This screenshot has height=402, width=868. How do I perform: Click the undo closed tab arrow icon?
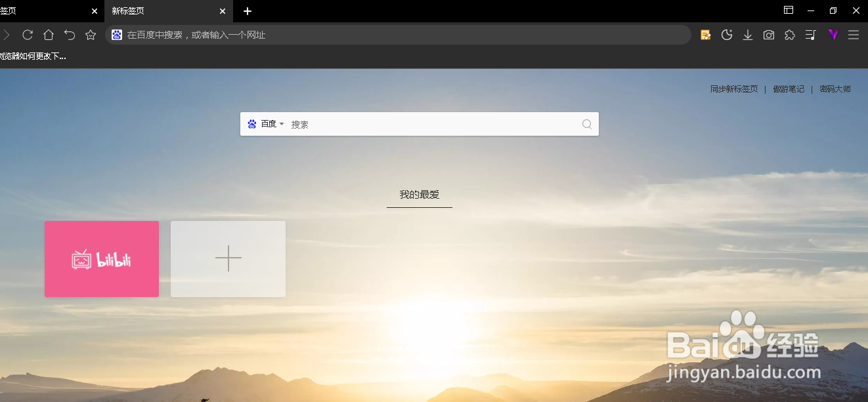click(x=70, y=35)
